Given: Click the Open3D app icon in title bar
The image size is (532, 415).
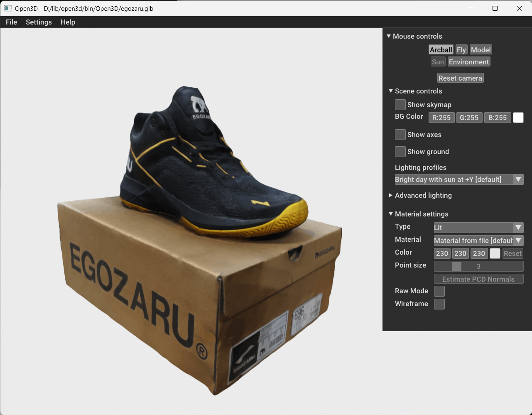Looking at the screenshot, I should (8, 8).
